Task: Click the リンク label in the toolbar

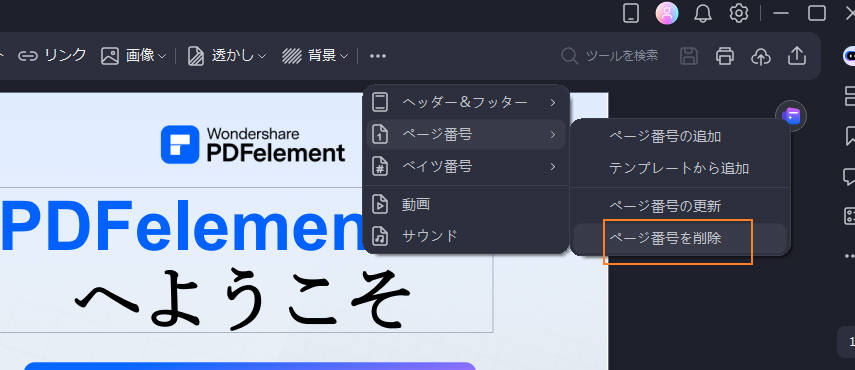Action: 65,56
